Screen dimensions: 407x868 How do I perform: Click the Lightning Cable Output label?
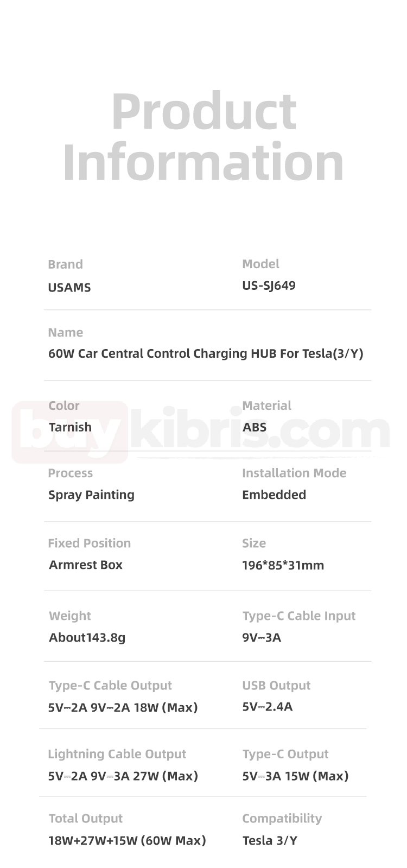click(117, 754)
